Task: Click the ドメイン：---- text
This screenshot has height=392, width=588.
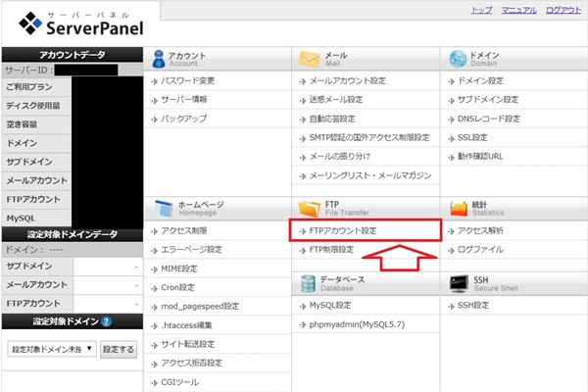Action: pos(34,250)
